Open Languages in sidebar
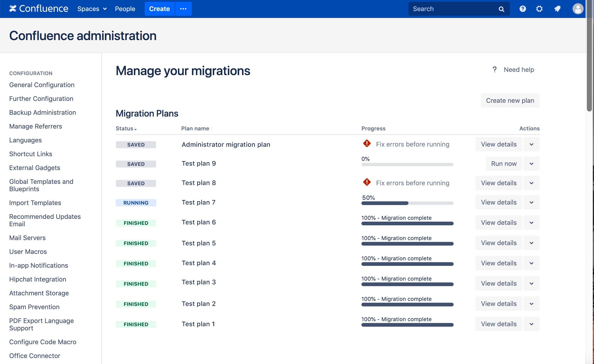Screen dimensions: 594x364 (25, 140)
